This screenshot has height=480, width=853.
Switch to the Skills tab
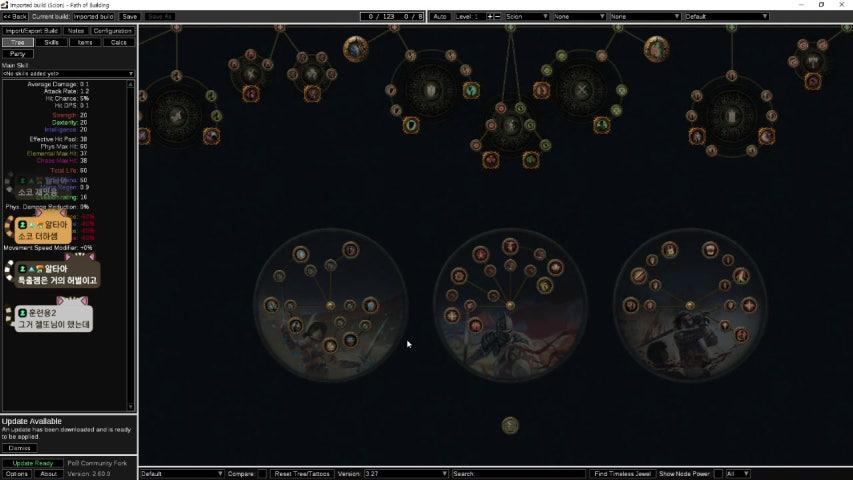[x=51, y=42]
